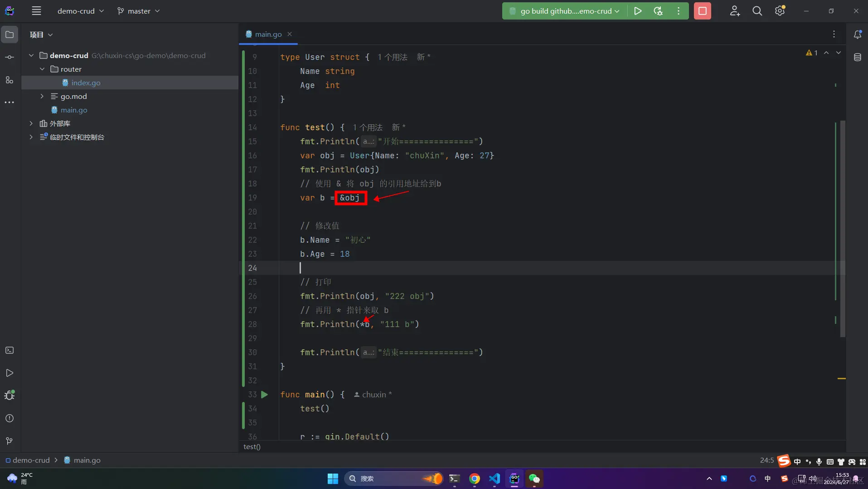Open the Structure tool window
Screen dimensions: 868x489
tap(10, 80)
